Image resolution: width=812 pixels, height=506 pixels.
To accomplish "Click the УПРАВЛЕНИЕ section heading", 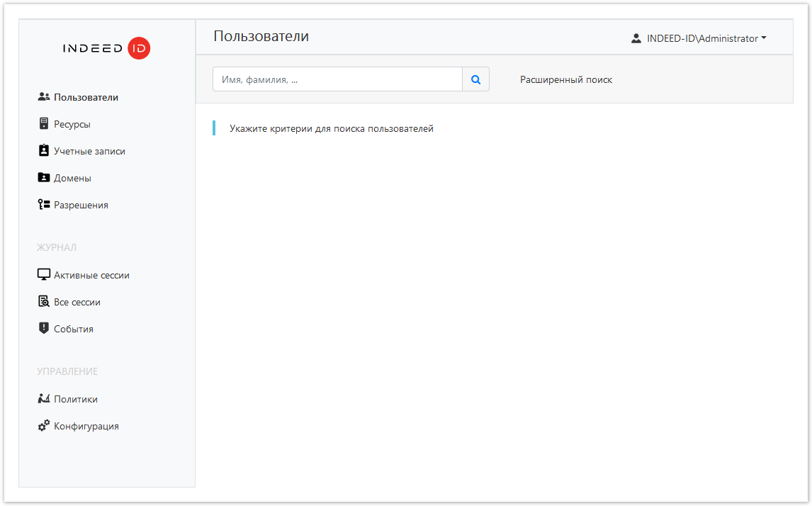I will pos(67,371).
